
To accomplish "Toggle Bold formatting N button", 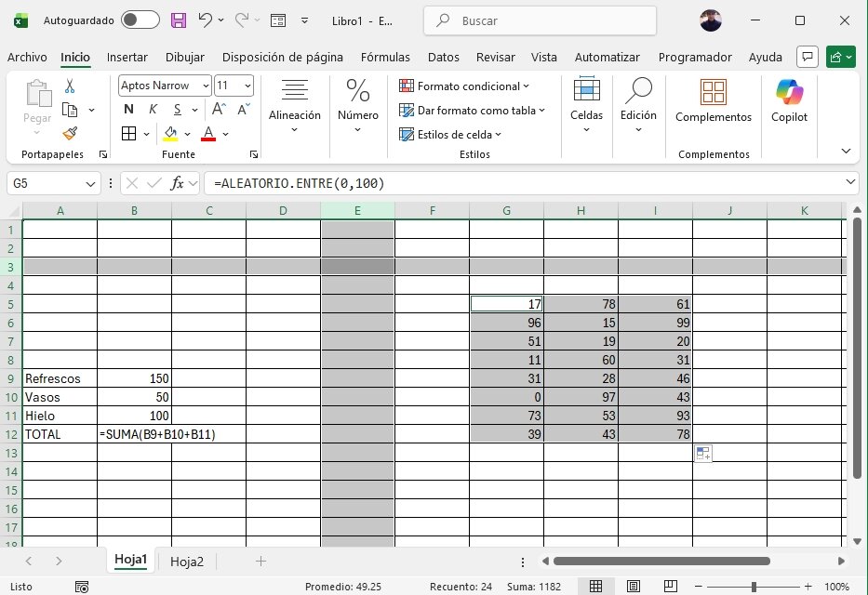I will (x=128, y=109).
